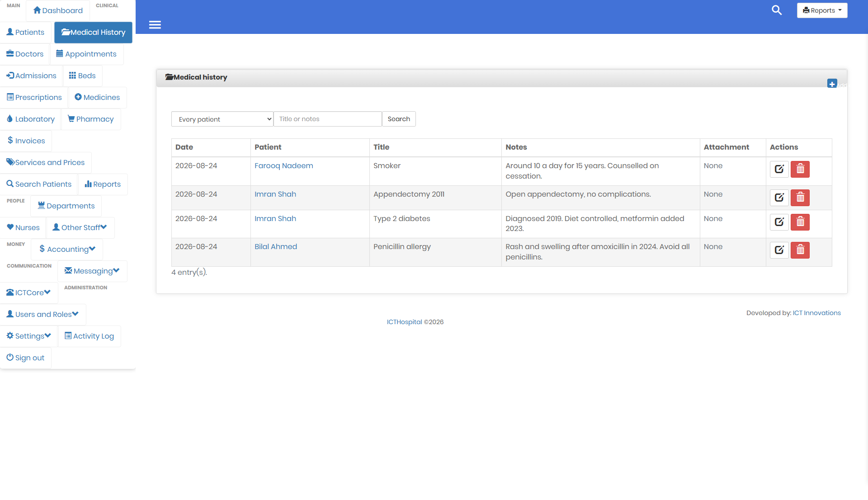
Task: Open Reports in the sidebar
Action: (x=103, y=184)
